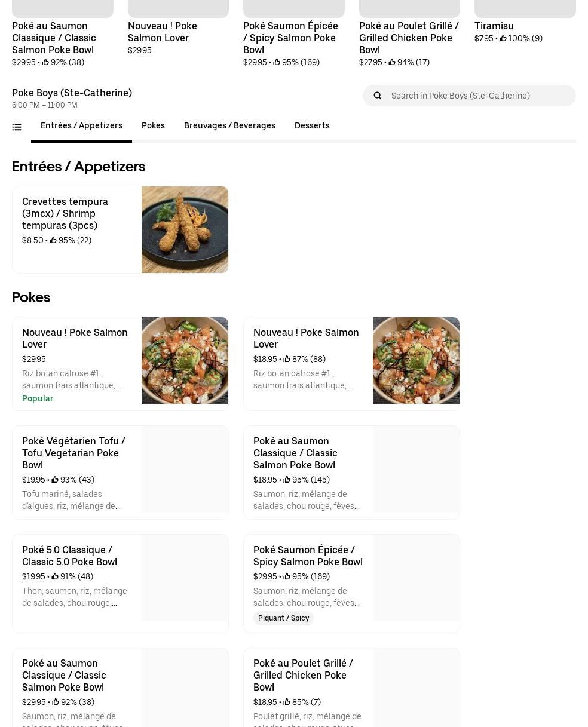The height and width of the screenshot is (727, 588).
Task: Select the Desserts tab
Action: [312, 125]
